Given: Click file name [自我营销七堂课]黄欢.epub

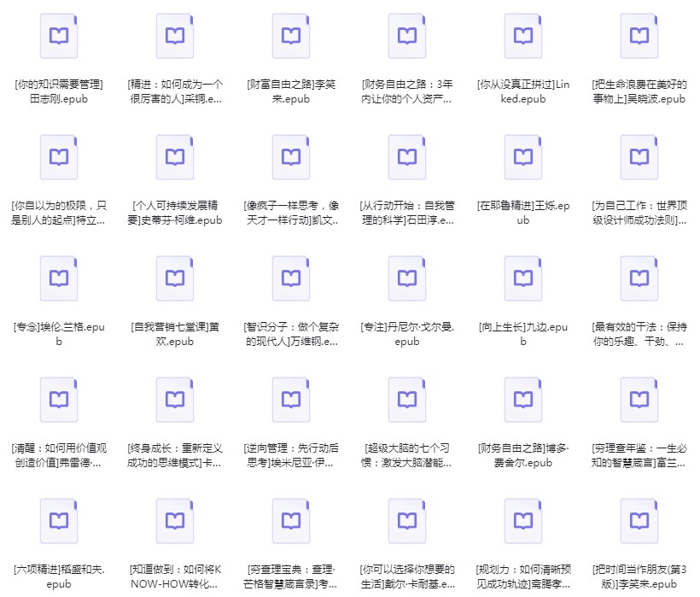Looking at the screenshot, I should [175, 334].
